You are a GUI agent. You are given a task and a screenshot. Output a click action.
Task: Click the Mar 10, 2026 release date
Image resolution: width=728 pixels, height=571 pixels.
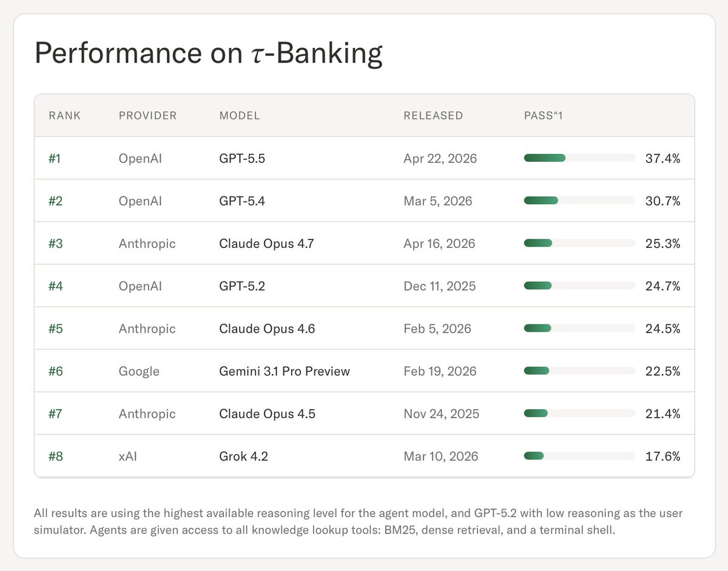pyautogui.click(x=440, y=456)
